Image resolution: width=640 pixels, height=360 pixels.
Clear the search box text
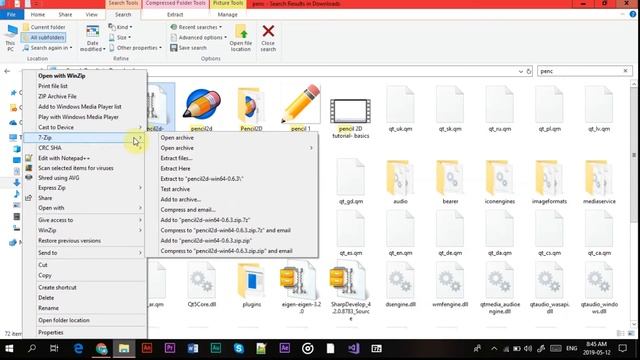625,71
